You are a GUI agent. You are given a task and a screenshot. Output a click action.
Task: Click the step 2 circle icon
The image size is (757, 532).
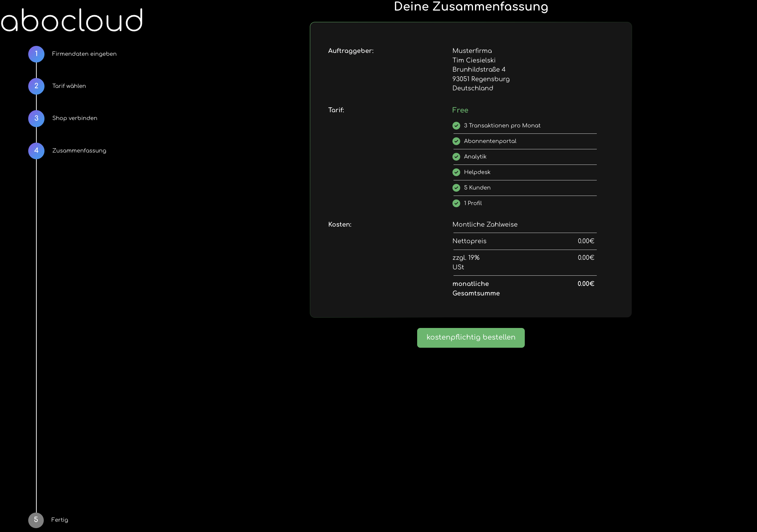tap(36, 86)
